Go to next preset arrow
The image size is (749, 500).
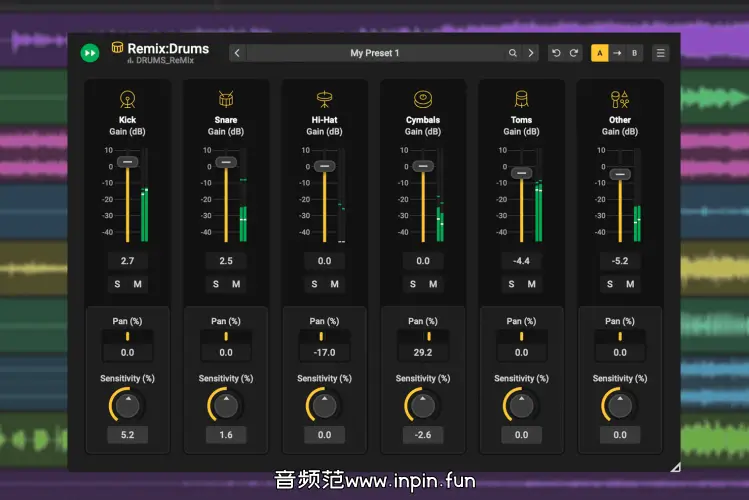coord(531,53)
